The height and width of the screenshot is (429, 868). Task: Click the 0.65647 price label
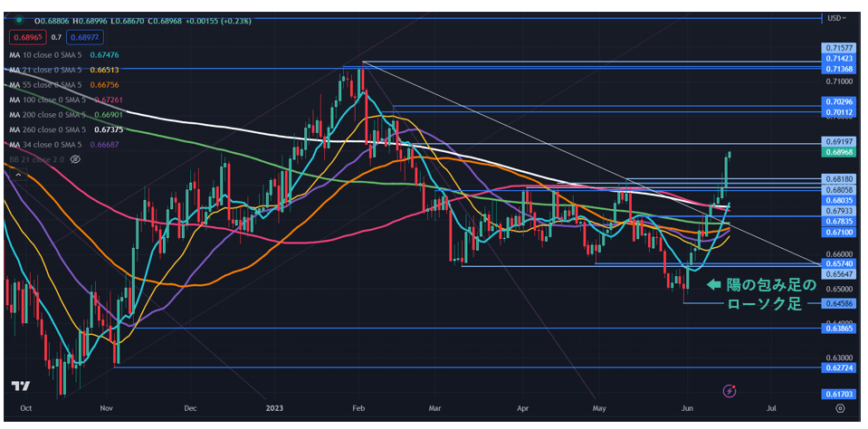pyautogui.click(x=837, y=273)
